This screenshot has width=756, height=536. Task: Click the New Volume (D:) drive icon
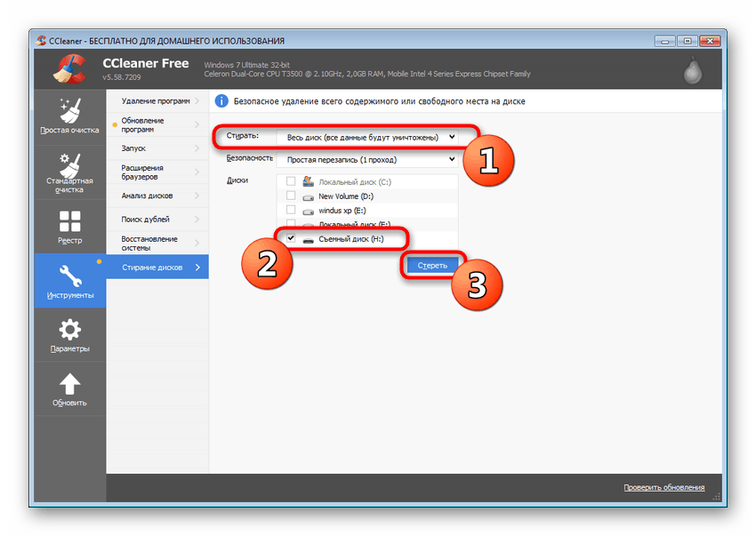[x=308, y=197]
